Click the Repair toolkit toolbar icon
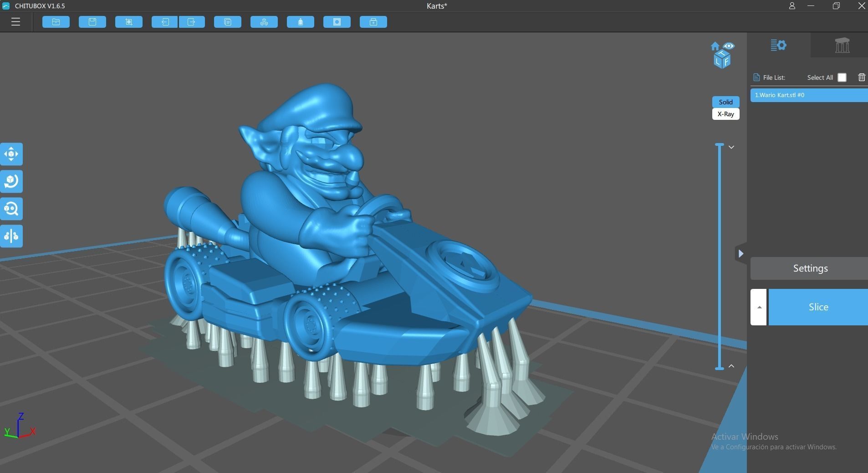Image resolution: width=868 pixels, height=473 pixels. pyautogui.click(x=373, y=22)
